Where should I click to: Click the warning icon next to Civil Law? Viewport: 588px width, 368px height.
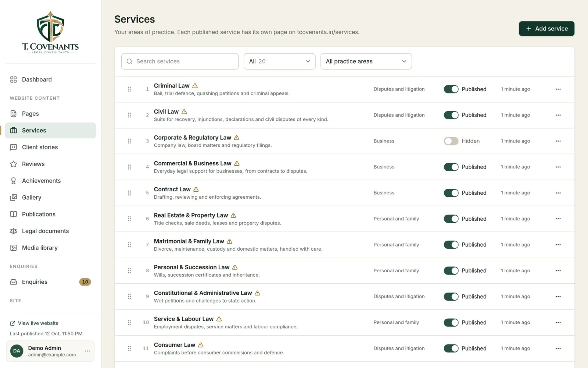pyautogui.click(x=184, y=112)
